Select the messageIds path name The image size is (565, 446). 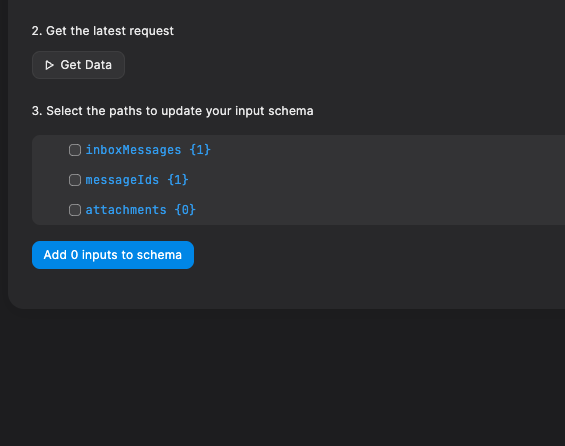point(122,180)
